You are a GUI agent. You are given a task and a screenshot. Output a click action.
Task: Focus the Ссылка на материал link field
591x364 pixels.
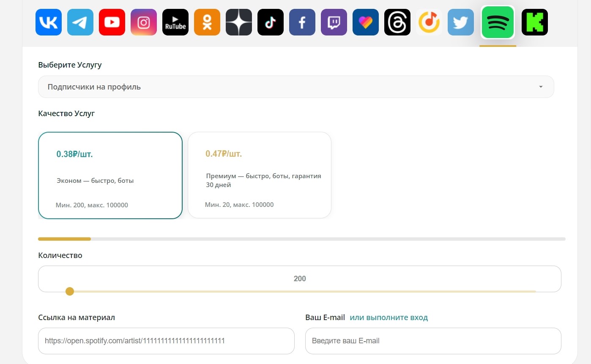click(166, 341)
